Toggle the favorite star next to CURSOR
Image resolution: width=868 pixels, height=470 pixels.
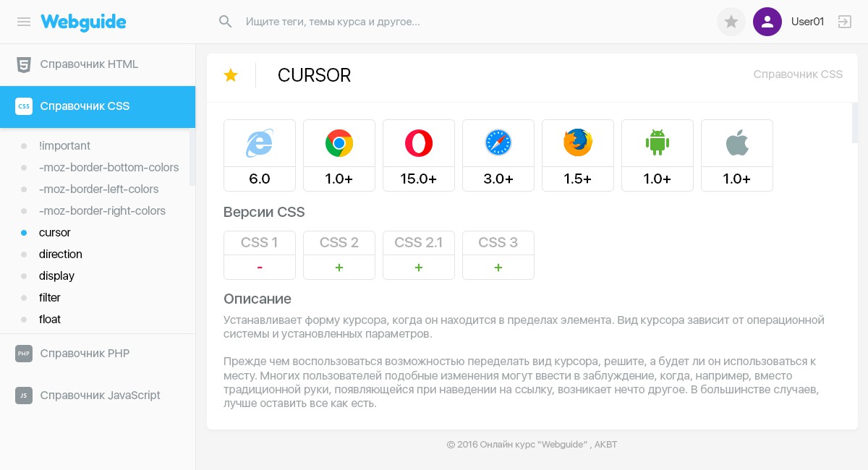point(231,75)
